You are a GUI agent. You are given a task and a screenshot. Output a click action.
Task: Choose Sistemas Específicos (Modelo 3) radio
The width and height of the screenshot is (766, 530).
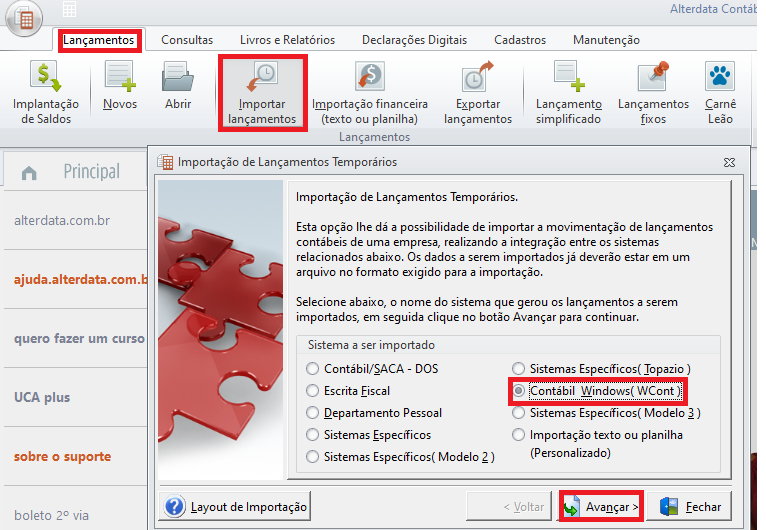(x=518, y=413)
